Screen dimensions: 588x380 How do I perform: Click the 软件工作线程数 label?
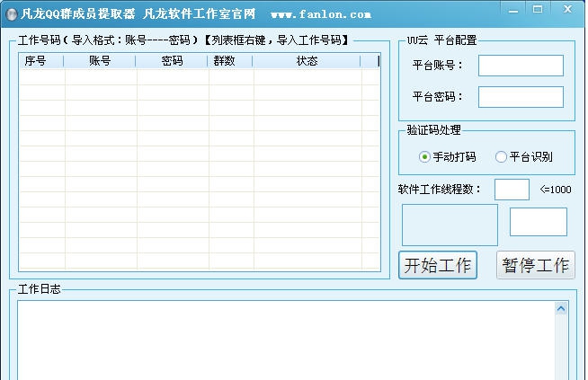(x=439, y=190)
